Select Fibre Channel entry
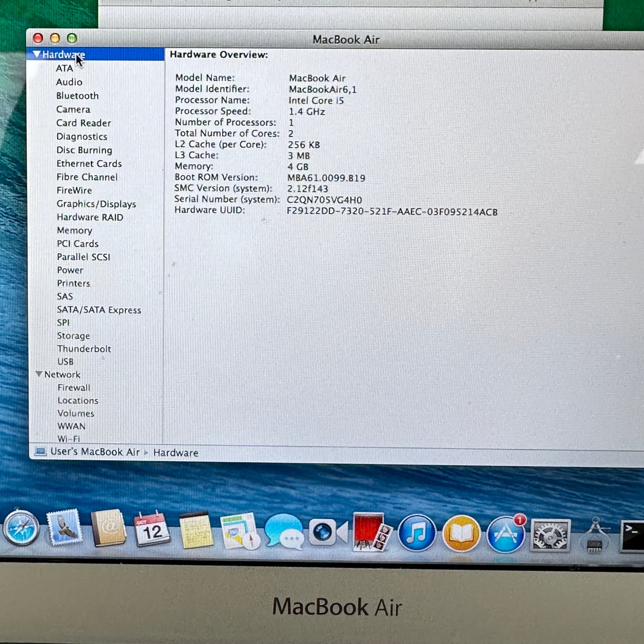 pyautogui.click(x=87, y=177)
